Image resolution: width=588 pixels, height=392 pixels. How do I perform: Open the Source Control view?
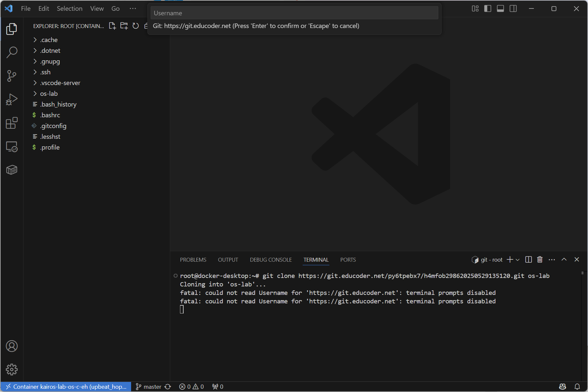coord(12,76)
